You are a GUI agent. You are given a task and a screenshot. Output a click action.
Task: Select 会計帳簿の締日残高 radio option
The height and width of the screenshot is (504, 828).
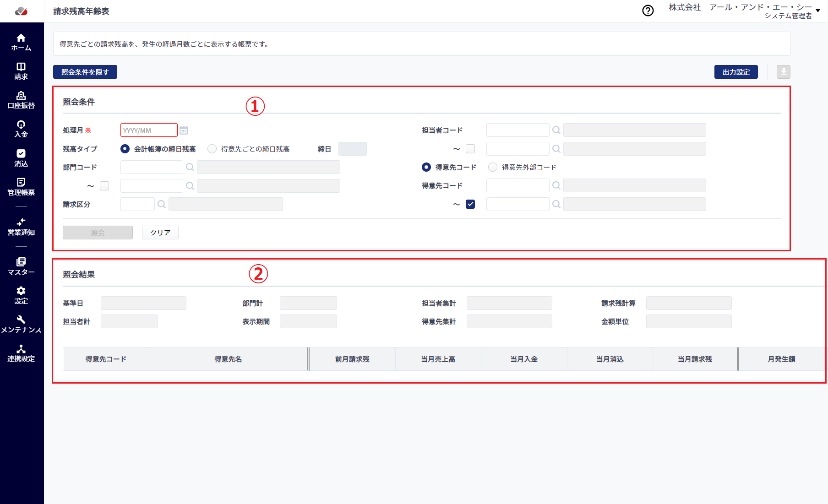125,149
